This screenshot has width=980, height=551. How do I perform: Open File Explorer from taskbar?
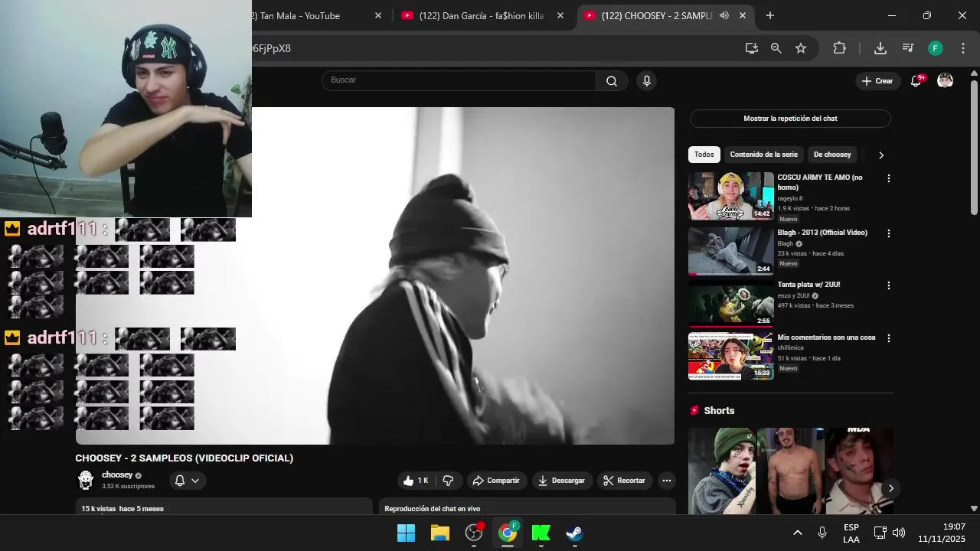point(440,533)
